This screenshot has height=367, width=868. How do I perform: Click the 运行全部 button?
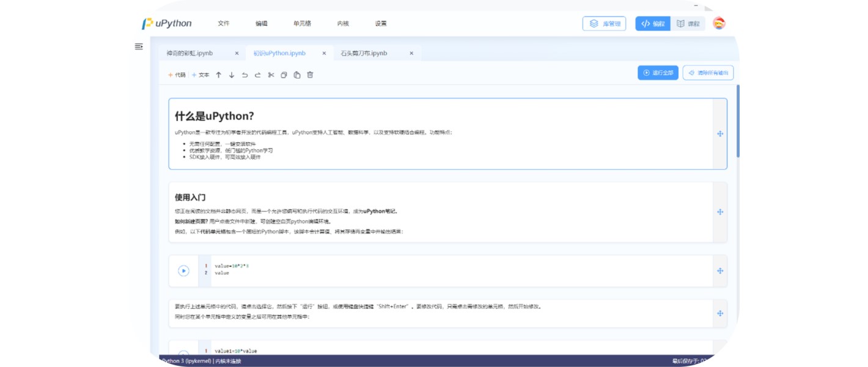(x=658, y=73)
